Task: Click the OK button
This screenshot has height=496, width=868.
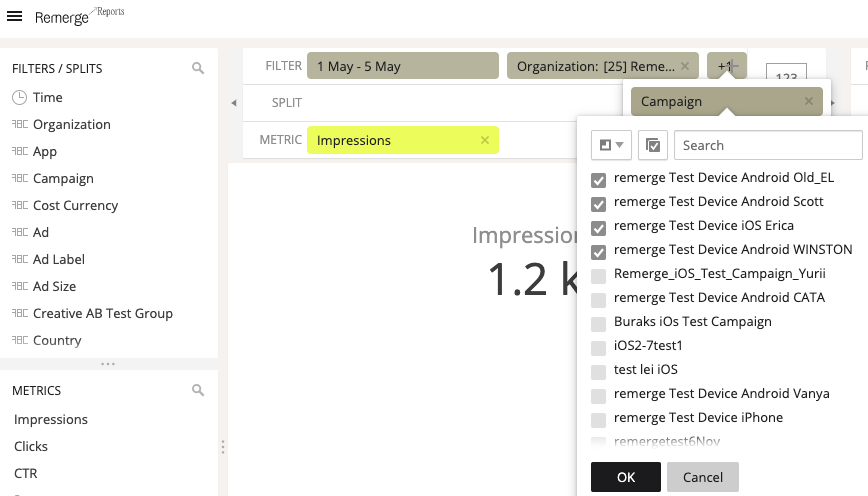Action: tap(626, 477)
